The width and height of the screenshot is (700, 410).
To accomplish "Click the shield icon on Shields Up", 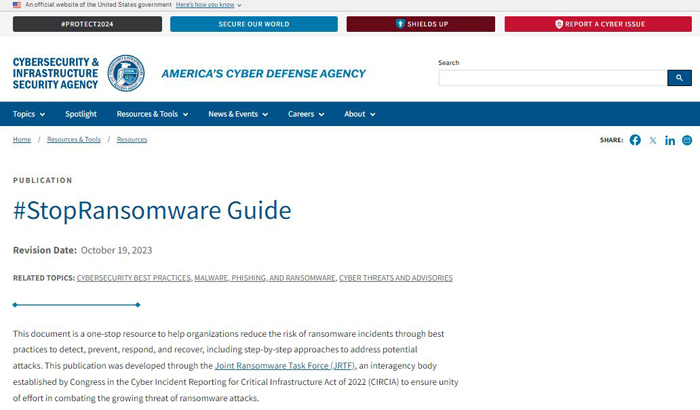I will point(400,24).
